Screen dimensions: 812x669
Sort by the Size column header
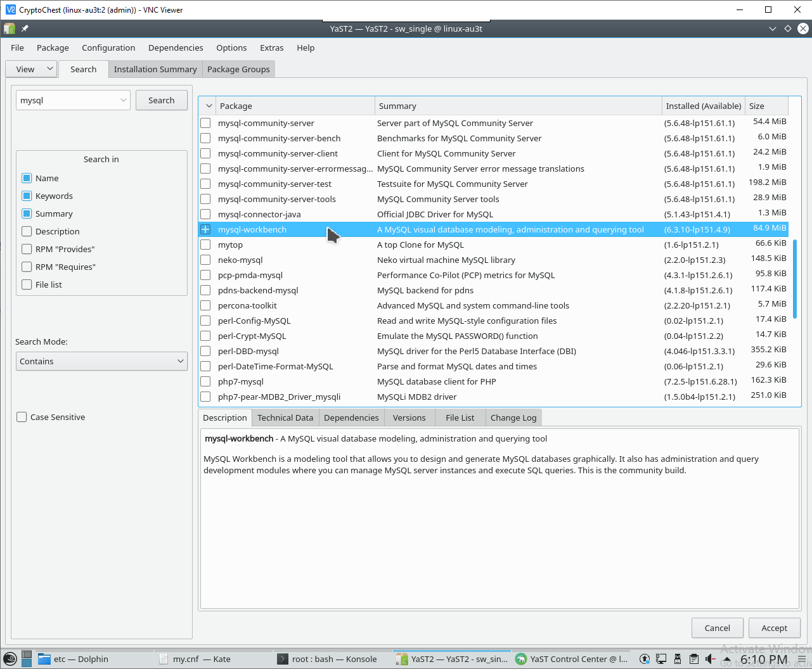click(766, 106)
